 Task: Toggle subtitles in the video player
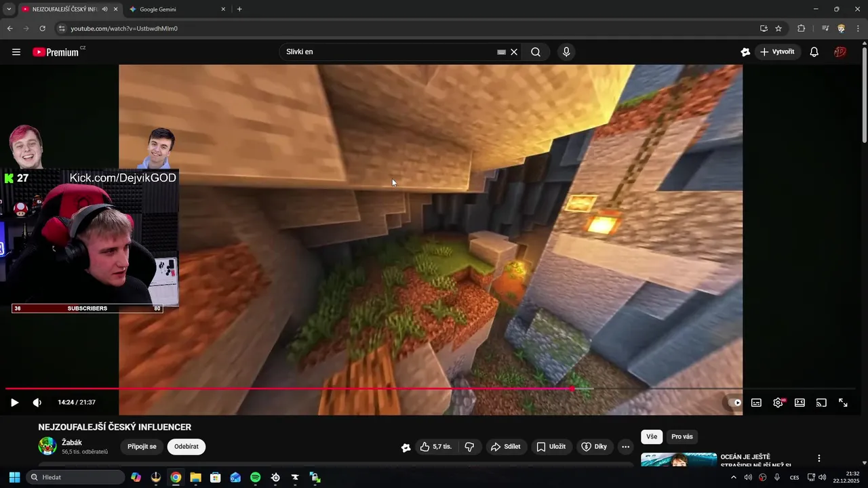756,403
